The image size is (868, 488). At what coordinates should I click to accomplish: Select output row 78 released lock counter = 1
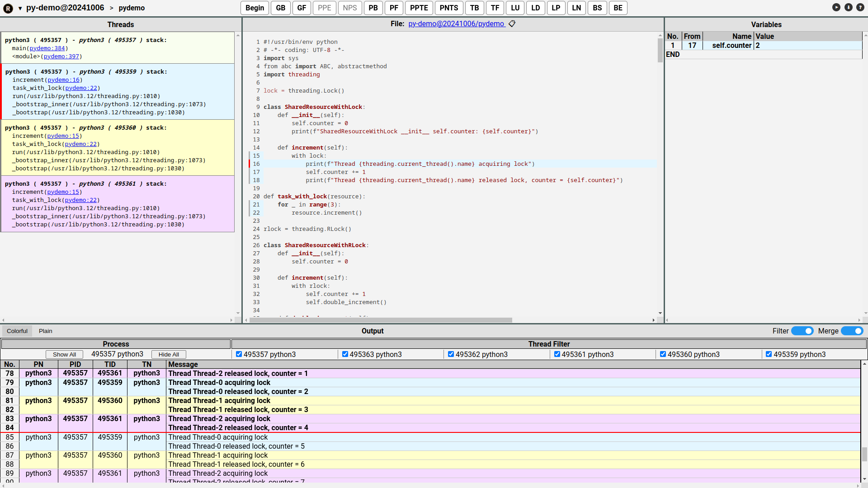(430, 374)
